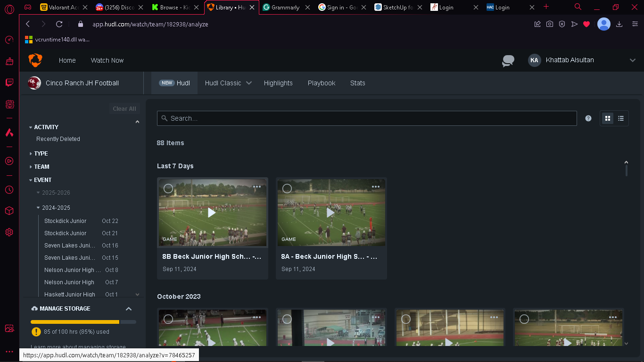Select fourth October 2023 video circle
Screen dimensions: 644x362
click(524, 320)
